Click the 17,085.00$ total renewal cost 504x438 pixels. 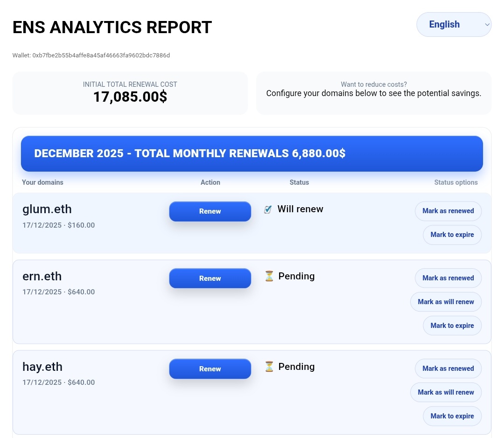point(130,97)
